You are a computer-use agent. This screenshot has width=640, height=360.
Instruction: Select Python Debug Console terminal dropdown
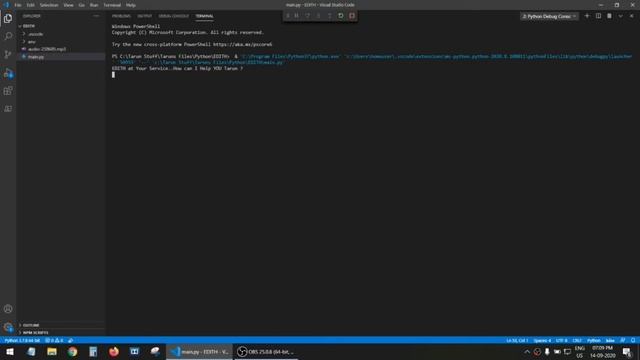549,16
